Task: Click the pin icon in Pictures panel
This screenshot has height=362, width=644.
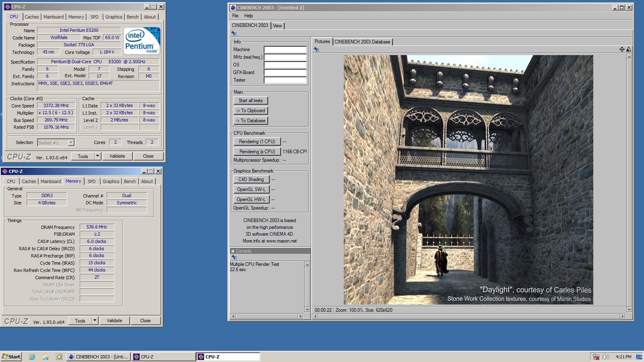Action: point(316,49)
